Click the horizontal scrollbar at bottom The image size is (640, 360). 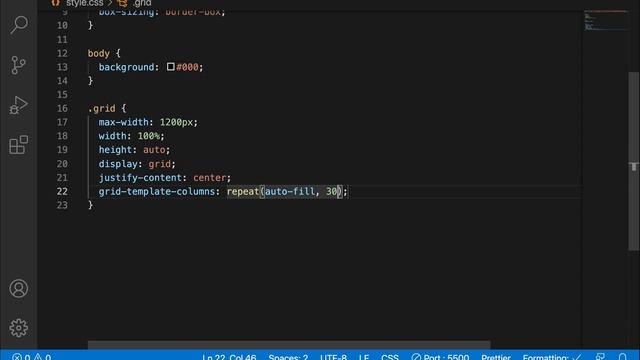[x=289, y=345]
